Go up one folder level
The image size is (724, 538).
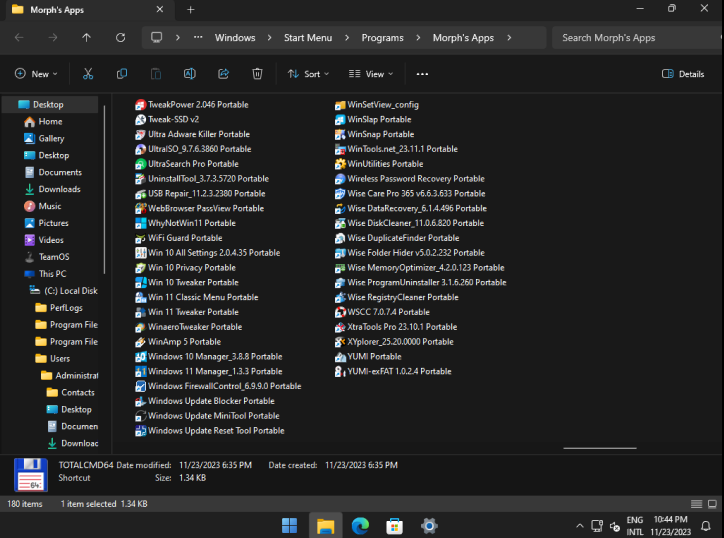pyautogui.click(x=86, y=37)
